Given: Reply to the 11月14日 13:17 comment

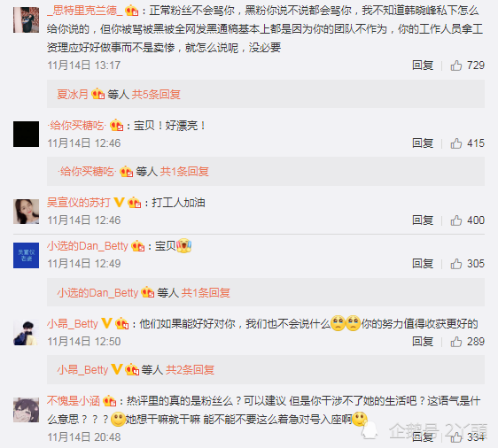Looking at the screenshot, I should (423, 66).
